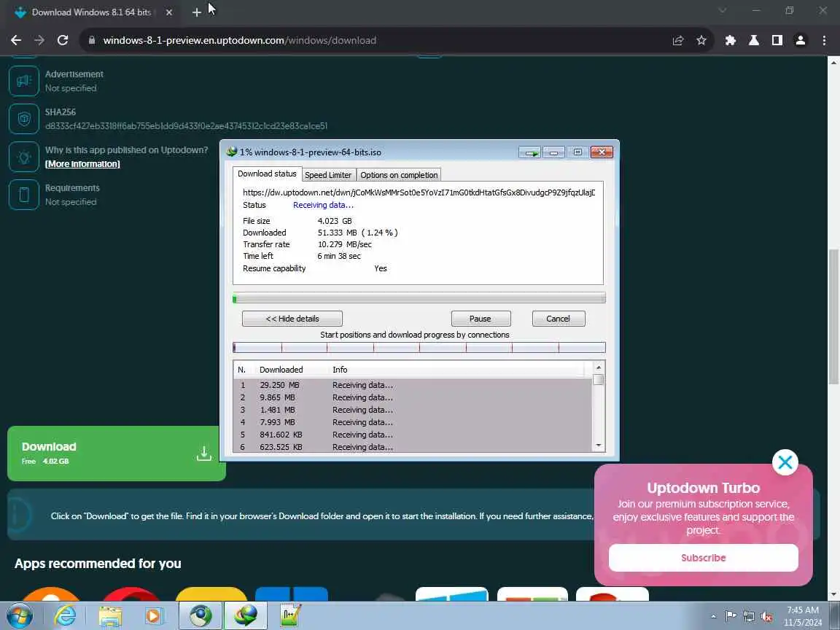This screenshot has height=630, width=840.
Task: Click Hide details button
Action: [292, 319]
